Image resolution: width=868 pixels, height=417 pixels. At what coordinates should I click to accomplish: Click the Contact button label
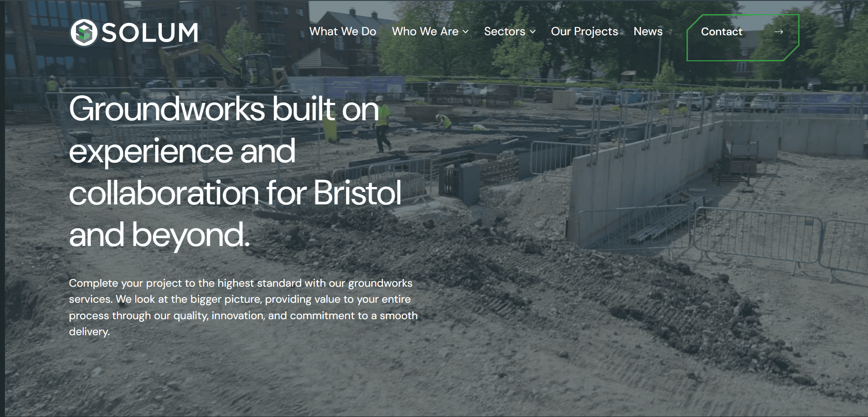coord(722,32)
